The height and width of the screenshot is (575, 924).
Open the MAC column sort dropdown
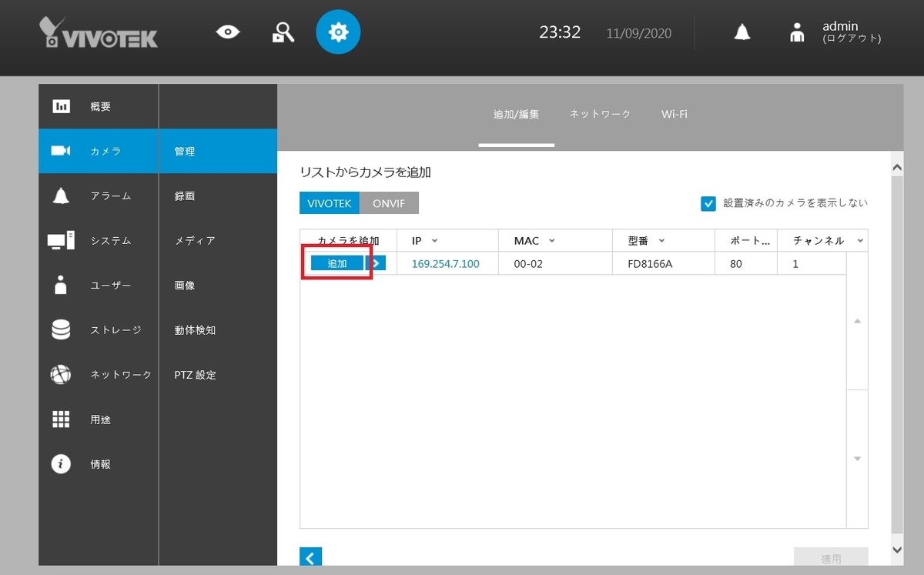click(551, 241)
